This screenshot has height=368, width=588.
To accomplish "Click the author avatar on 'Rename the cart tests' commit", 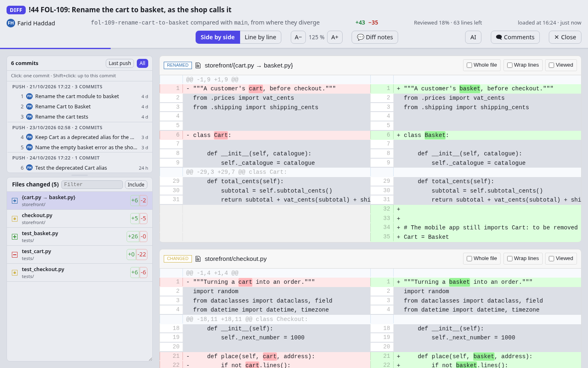I will (x=29, y=117).
